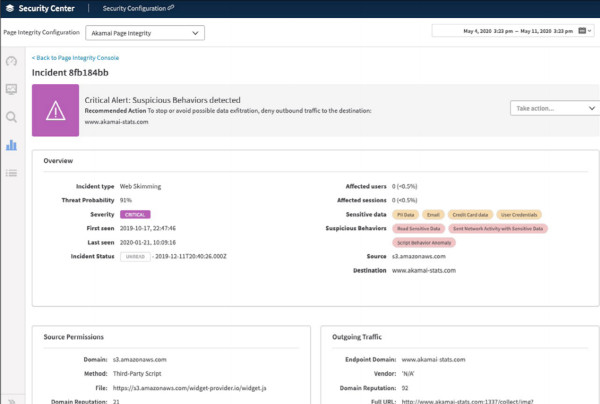Click the Full URL collect endpoint value
The width and height of the screenshot is (600, 404).
(x=467, y=401)
